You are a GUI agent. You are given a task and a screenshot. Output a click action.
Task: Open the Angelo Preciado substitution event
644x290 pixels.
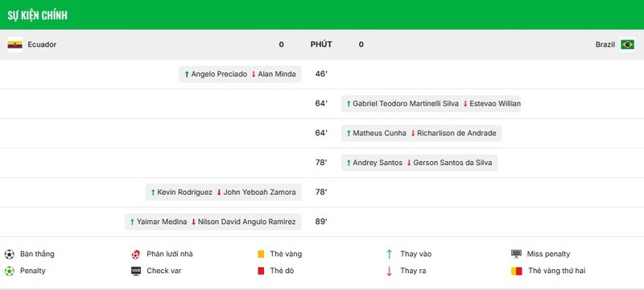click(240, 74)
